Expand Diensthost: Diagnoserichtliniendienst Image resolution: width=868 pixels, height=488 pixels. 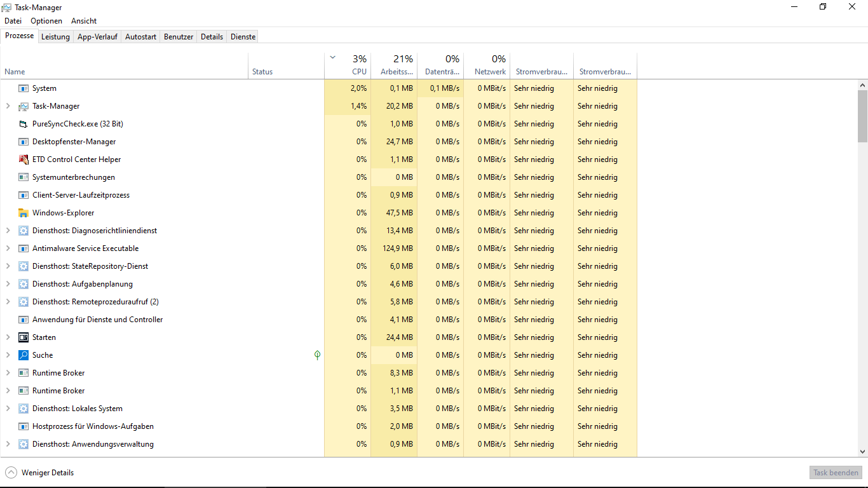point(8,231)
